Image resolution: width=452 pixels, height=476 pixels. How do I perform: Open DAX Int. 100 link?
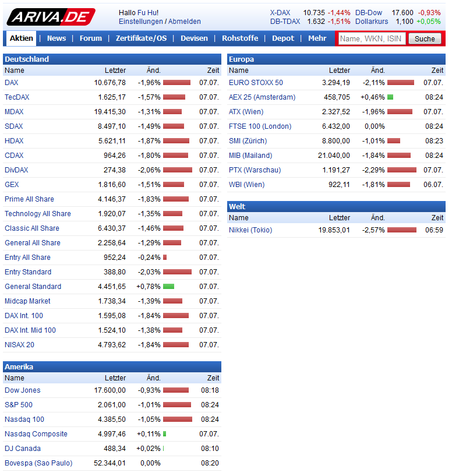coord(24,316)
